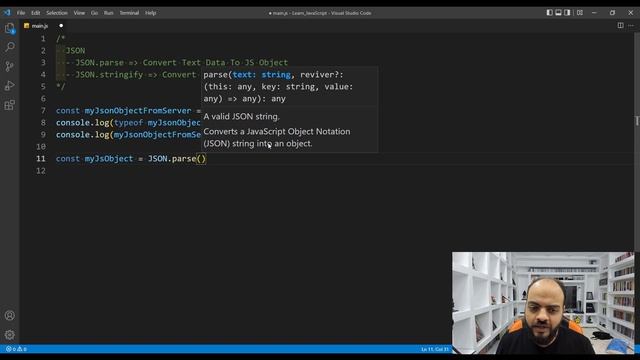640x360 pixels.
Task: Click 'A valid JSON string.' hint text
Action: 242,117
